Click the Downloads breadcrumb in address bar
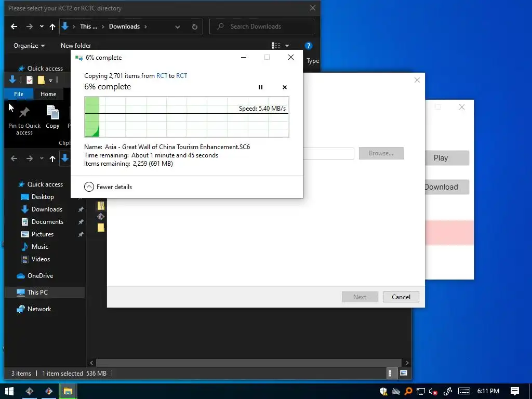The height and width of the screenshot is (399, 532). (x=124, y=26)
